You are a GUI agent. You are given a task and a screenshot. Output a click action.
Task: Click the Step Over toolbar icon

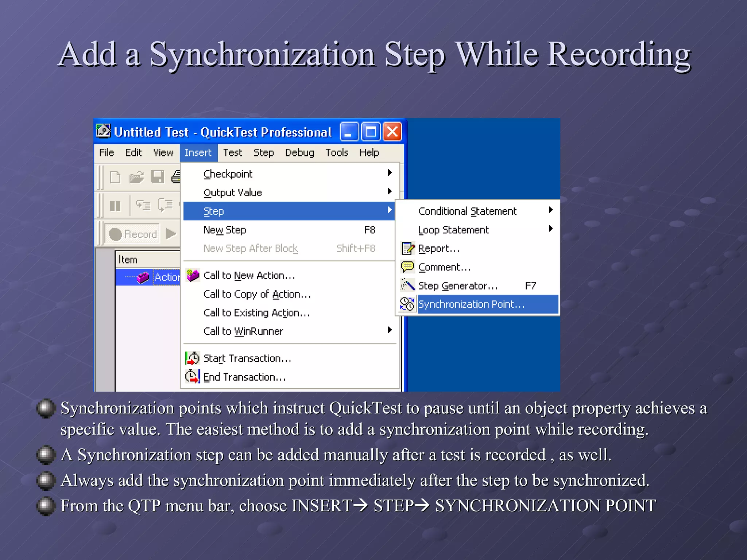coord(166,205)
